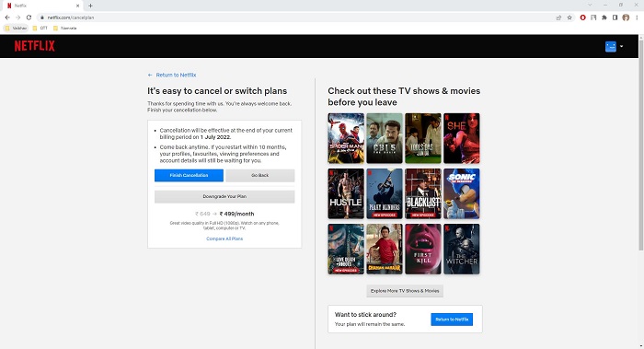644x349 pixels.
Task: Open the Peaky Blinders poster
Action: point(385,193)
